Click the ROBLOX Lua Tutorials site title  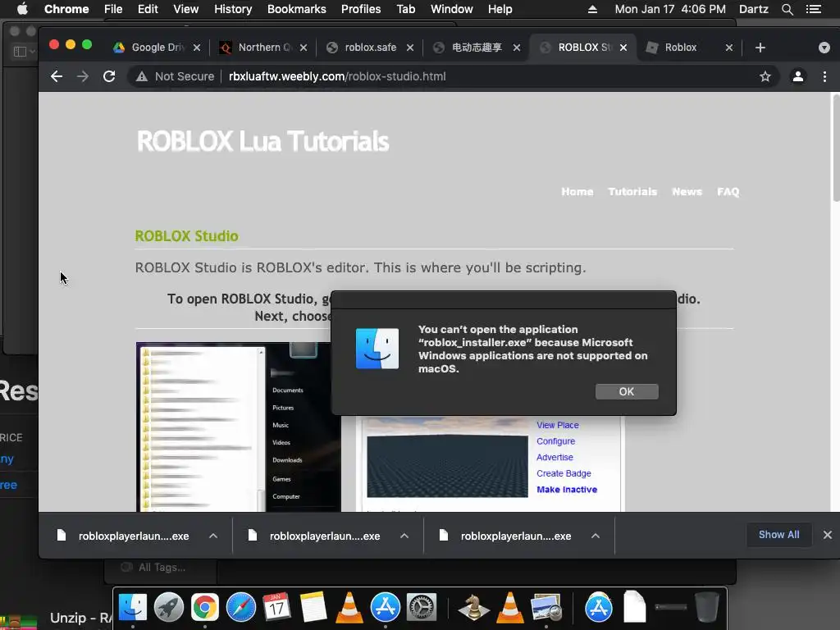point(262,141)
